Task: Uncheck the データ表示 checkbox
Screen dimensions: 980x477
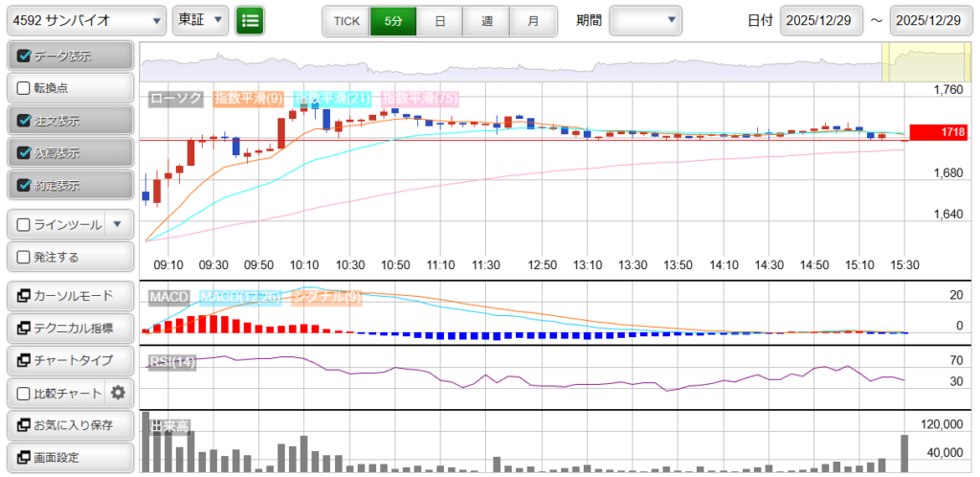Action: click(25, 56)
